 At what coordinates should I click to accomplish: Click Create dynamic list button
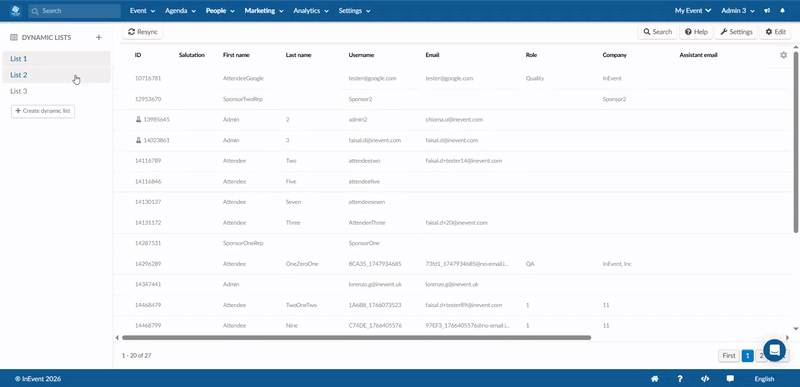pos(43,111)
